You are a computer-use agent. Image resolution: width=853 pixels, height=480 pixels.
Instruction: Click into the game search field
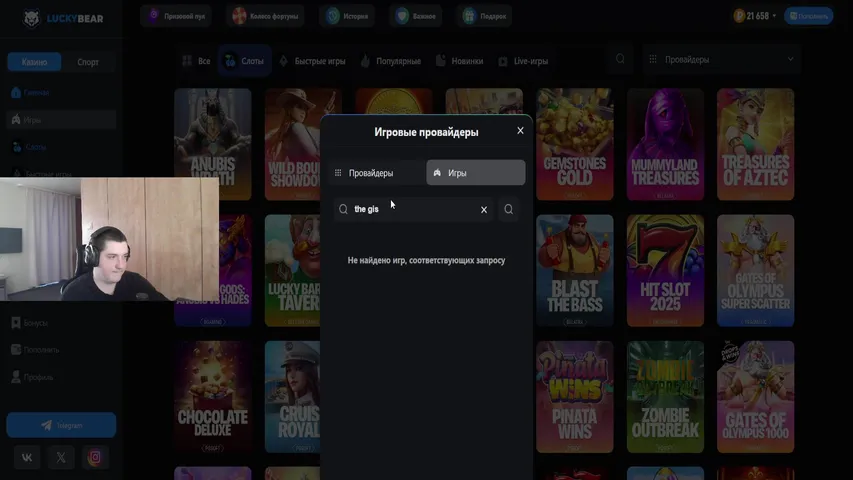[x=413, y=210]
